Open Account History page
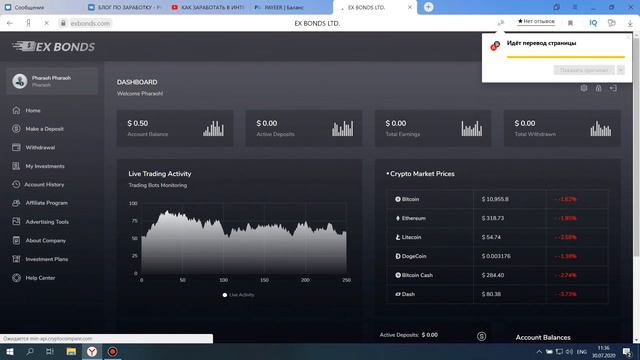This screenshot has height=360, width=640. tap(44, 184)
